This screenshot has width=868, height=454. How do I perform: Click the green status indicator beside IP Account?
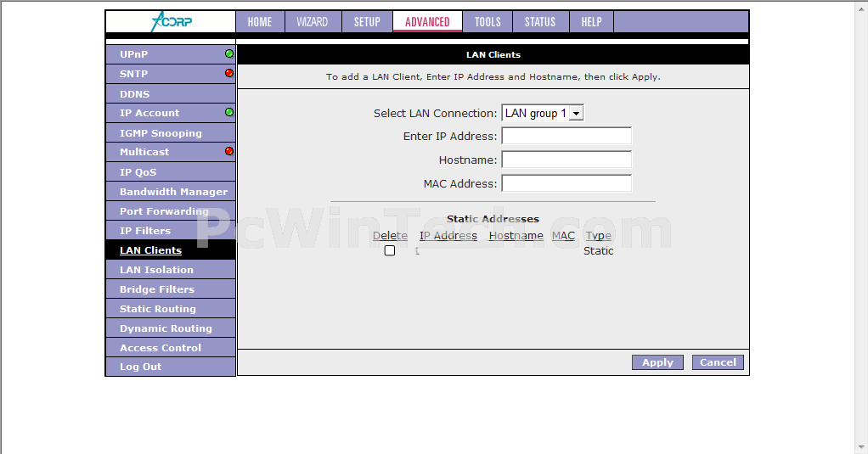pyautogui.click(x=229, y=112)
